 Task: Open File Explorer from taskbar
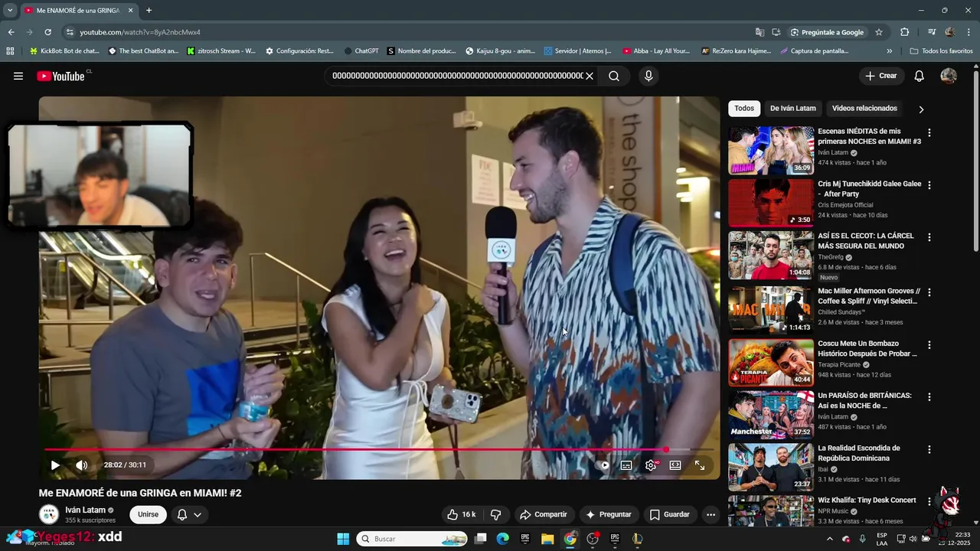(x=547, y=539)
